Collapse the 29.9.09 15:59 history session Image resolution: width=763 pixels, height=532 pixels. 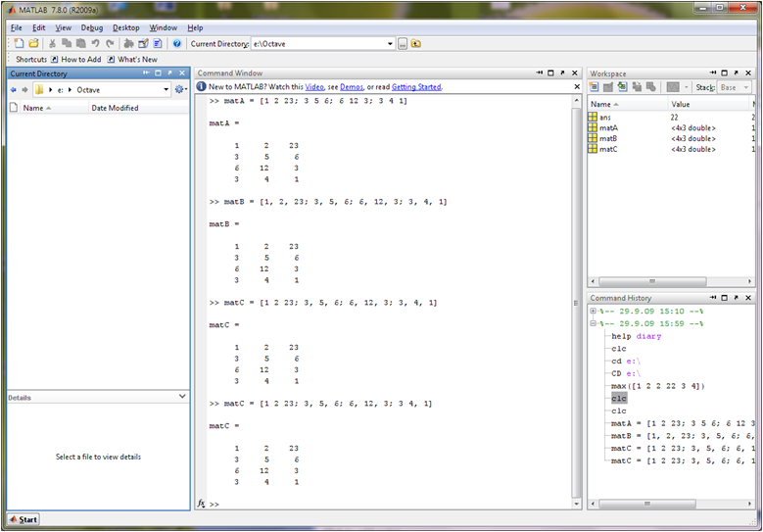pos(593,323)
